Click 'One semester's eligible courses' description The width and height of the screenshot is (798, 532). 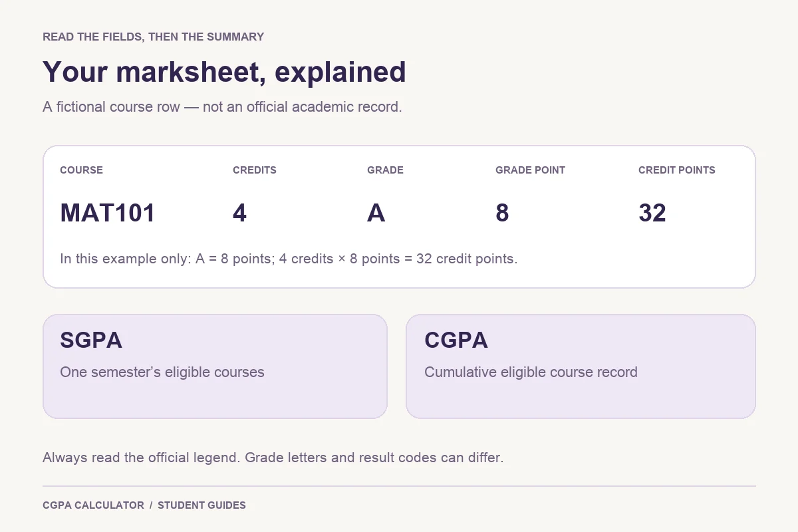coord(162,372)
